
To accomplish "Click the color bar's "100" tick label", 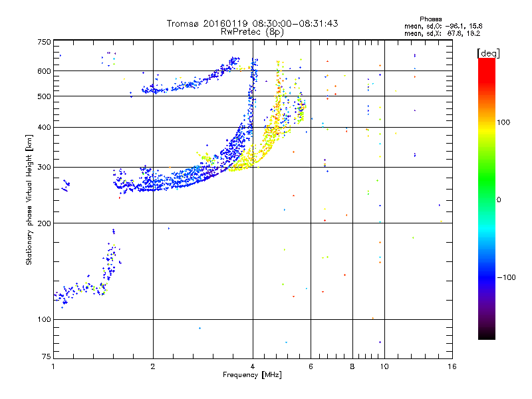I will pos(503,122).
